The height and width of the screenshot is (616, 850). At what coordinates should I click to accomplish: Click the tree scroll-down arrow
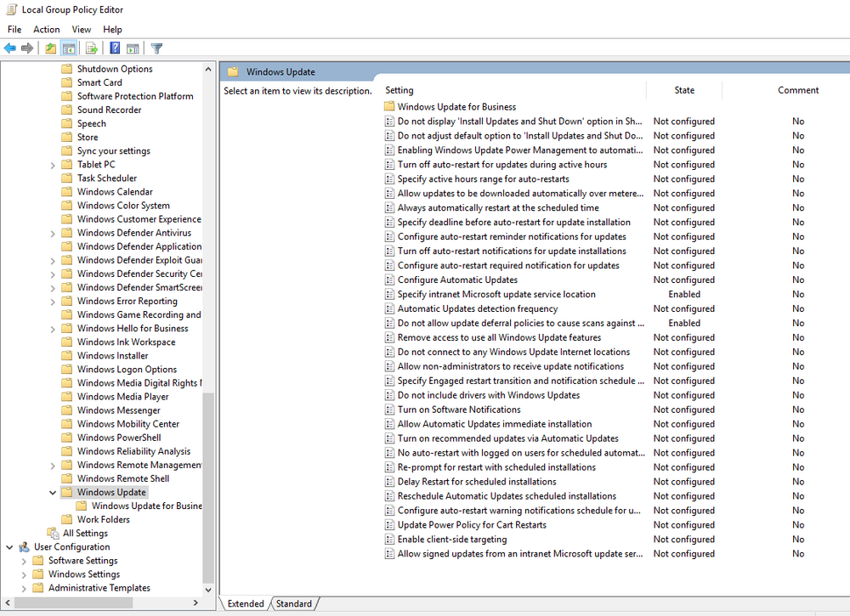(x=208, y=590)
